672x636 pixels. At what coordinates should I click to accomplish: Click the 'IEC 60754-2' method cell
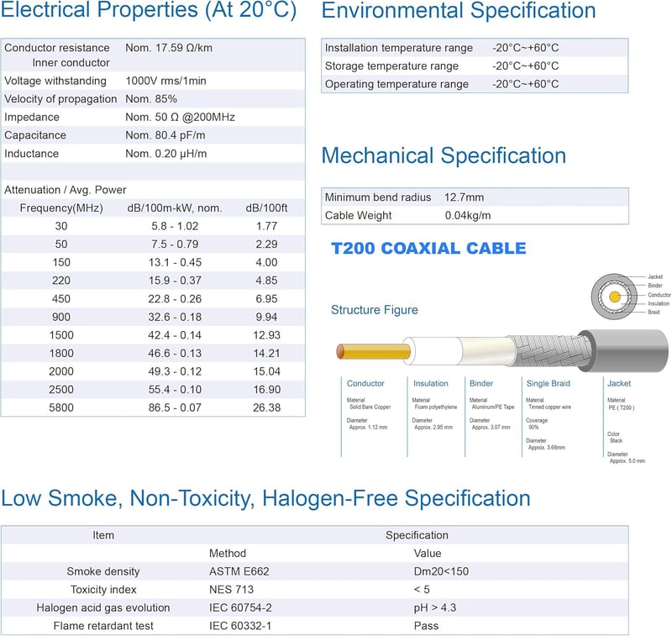point(240,607)
